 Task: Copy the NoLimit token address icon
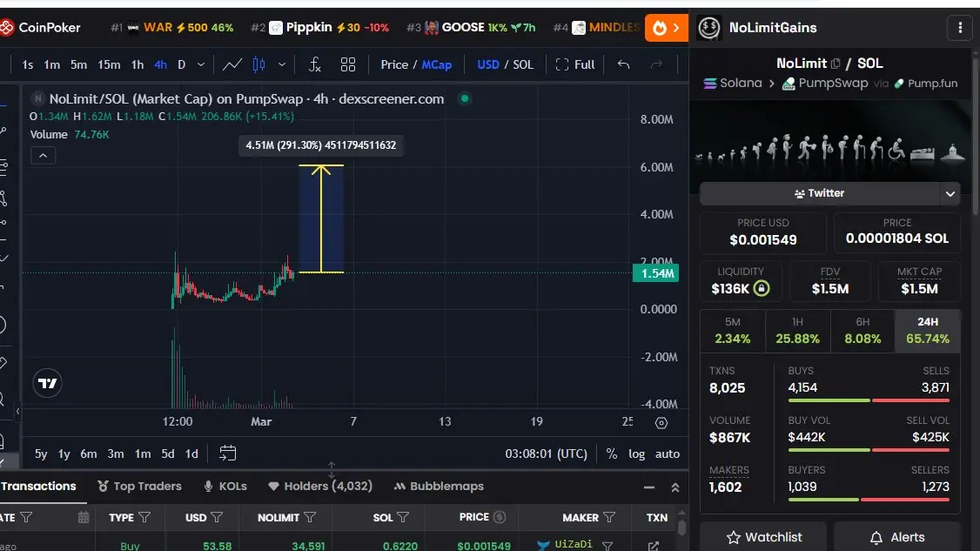(x=835, y=64)
